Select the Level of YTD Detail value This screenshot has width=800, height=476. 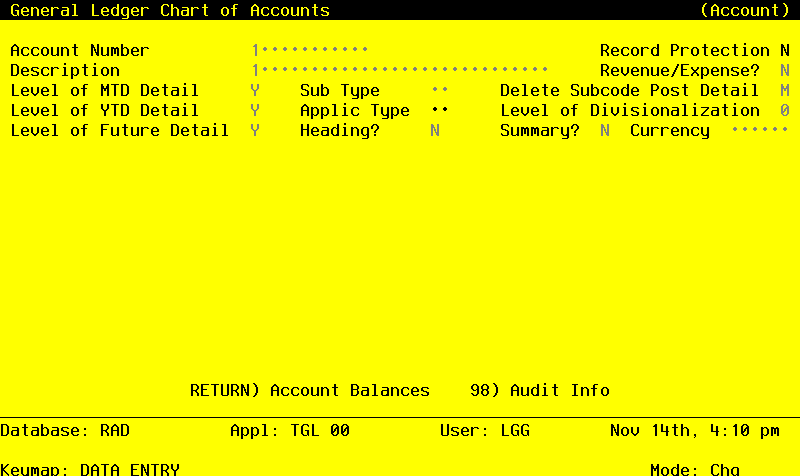click(255, 110)
